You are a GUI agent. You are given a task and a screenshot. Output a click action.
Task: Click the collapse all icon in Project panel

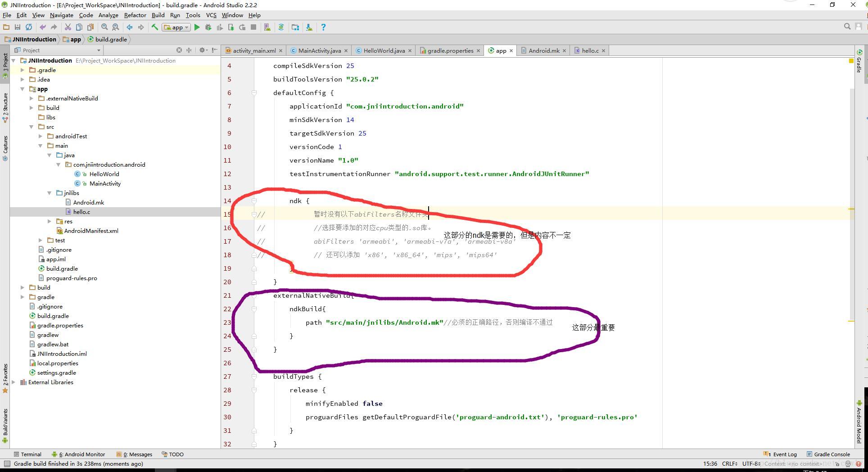click(x=189, y=50)
